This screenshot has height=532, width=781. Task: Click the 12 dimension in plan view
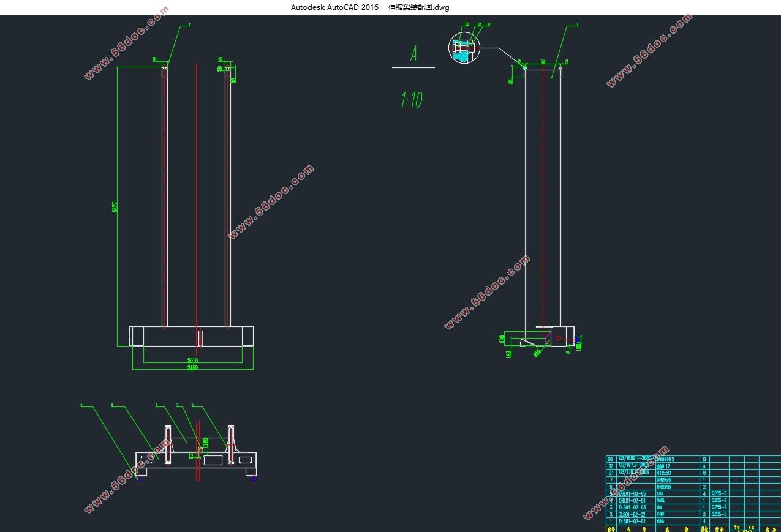click(x=191, y=455)
